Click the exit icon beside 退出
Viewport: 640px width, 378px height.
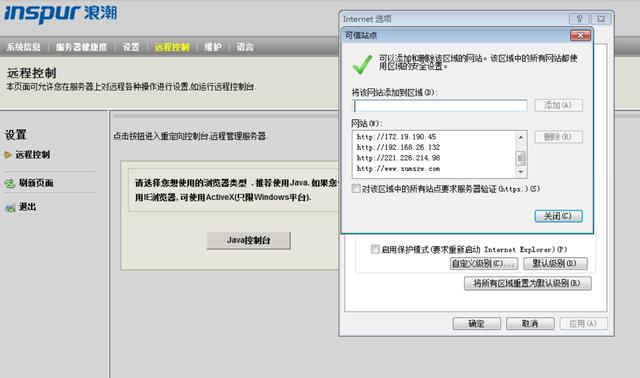10,208
